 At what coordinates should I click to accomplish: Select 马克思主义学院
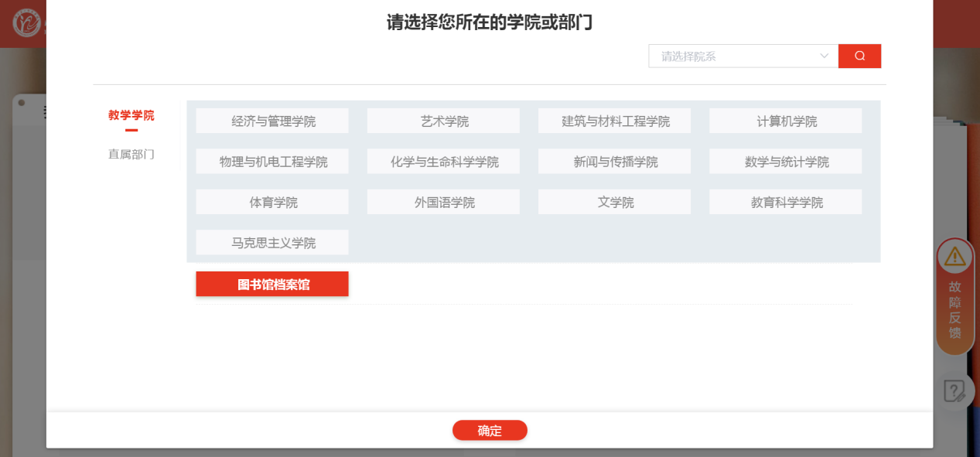click(272, 241)
